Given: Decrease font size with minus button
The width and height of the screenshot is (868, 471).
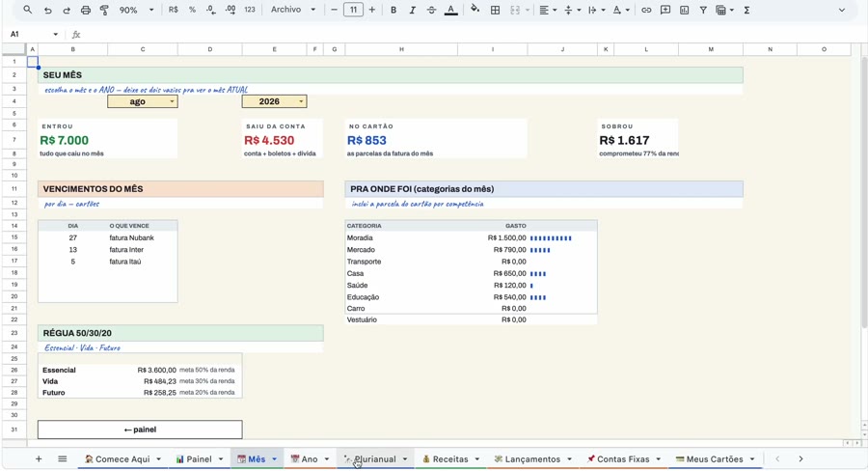Looking at the screenshot, I should (x=334, y=10).
